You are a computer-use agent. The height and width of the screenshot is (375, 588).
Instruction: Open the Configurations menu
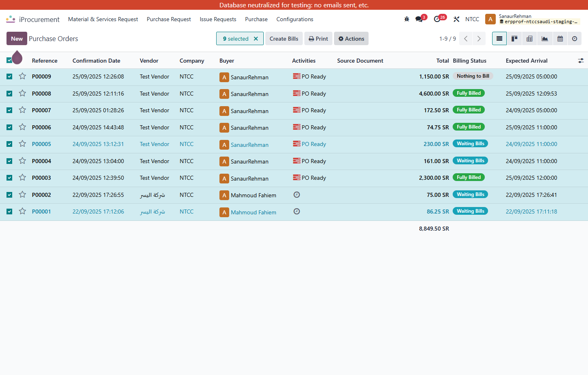point(295,19)
